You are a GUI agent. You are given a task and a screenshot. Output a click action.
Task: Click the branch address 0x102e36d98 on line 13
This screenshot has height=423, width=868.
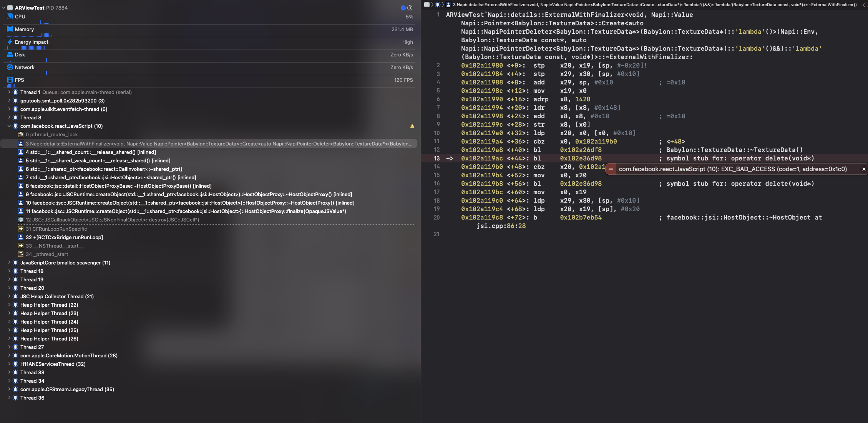coord(581,158)
